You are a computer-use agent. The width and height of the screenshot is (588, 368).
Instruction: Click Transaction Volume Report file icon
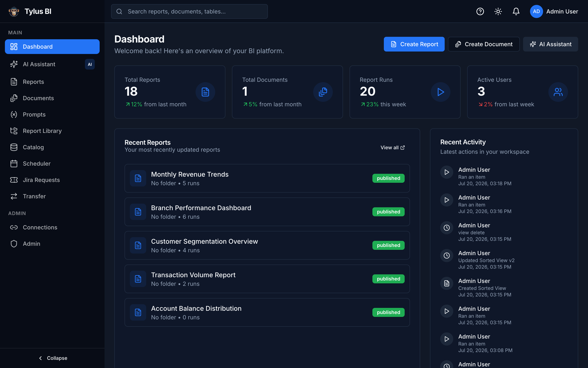click(138, 279)
